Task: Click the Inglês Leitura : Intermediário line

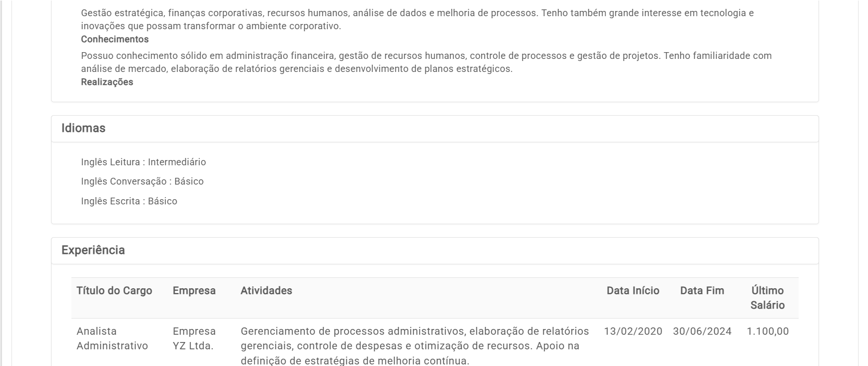Action: pos(143,162)
